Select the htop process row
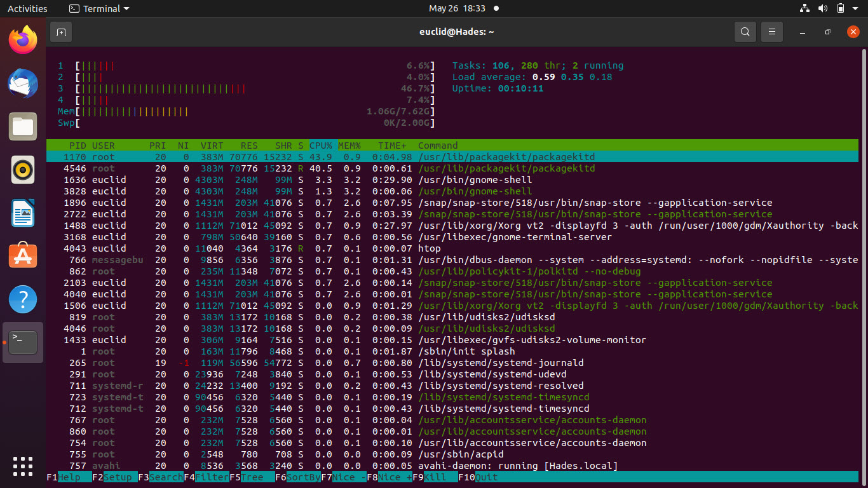This screenshot has width=868, height=488. click(452, 248)
